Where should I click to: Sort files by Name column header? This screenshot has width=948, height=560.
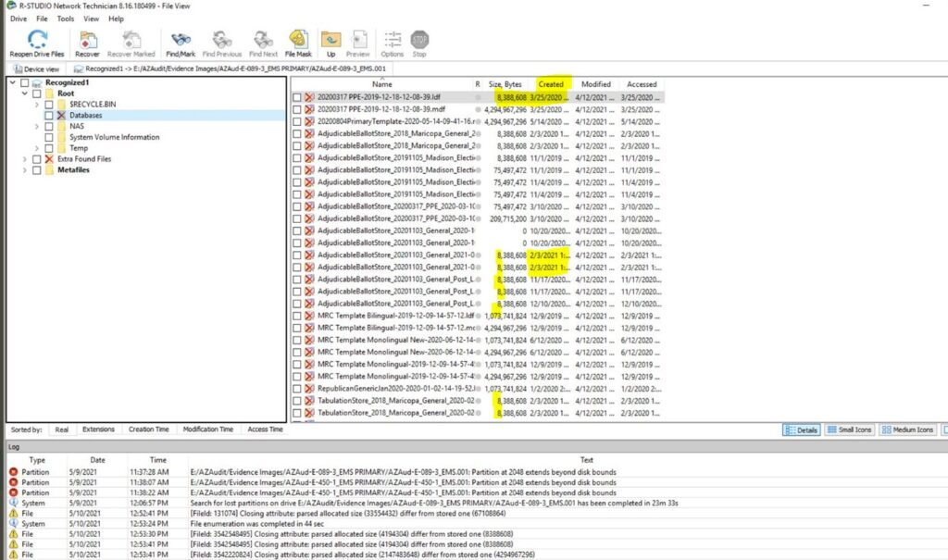[382, 84]
